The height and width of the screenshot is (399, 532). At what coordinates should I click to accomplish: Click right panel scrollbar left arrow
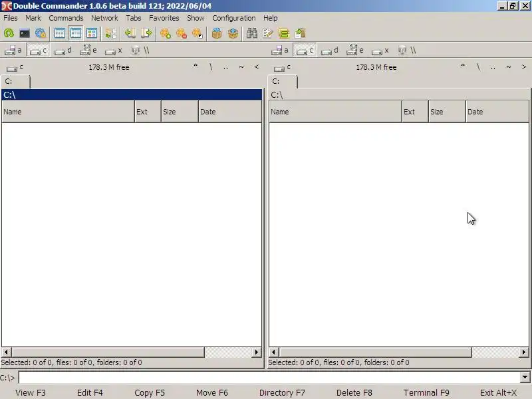[x=273, y=352]
